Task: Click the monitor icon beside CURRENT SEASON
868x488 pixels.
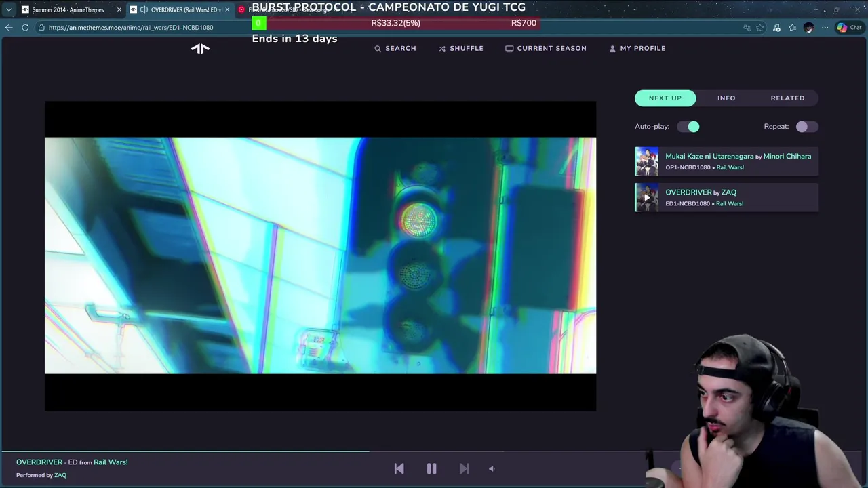Action: (x=509, y=49)
